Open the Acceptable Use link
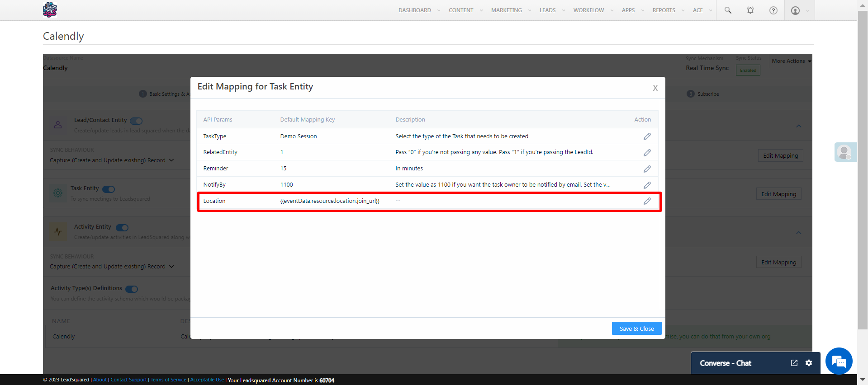Screen dimensions: 868x385 click(x=207, y=380)
